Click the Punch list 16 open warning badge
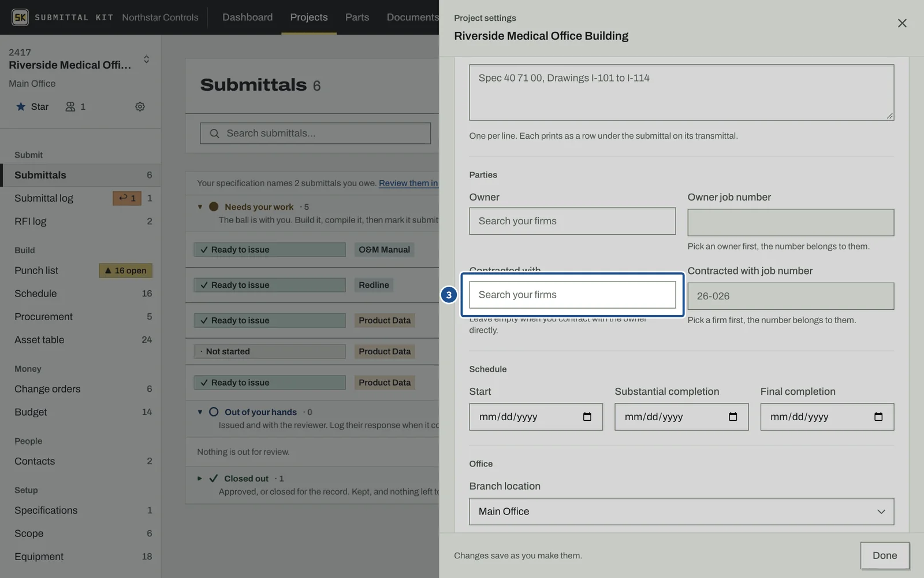This screenshot has width=924, height=578. (126, 271)
